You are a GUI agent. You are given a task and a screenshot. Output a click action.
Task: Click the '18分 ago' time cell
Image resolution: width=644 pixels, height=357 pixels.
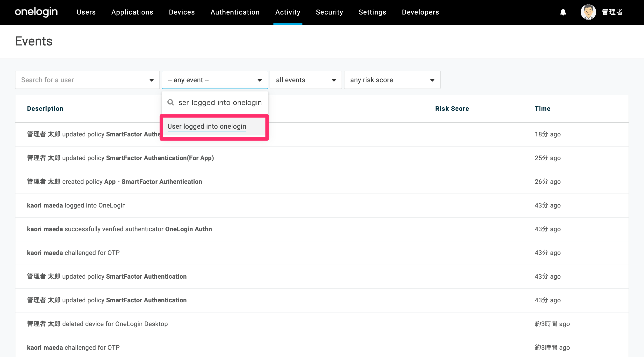pos(548,134)
